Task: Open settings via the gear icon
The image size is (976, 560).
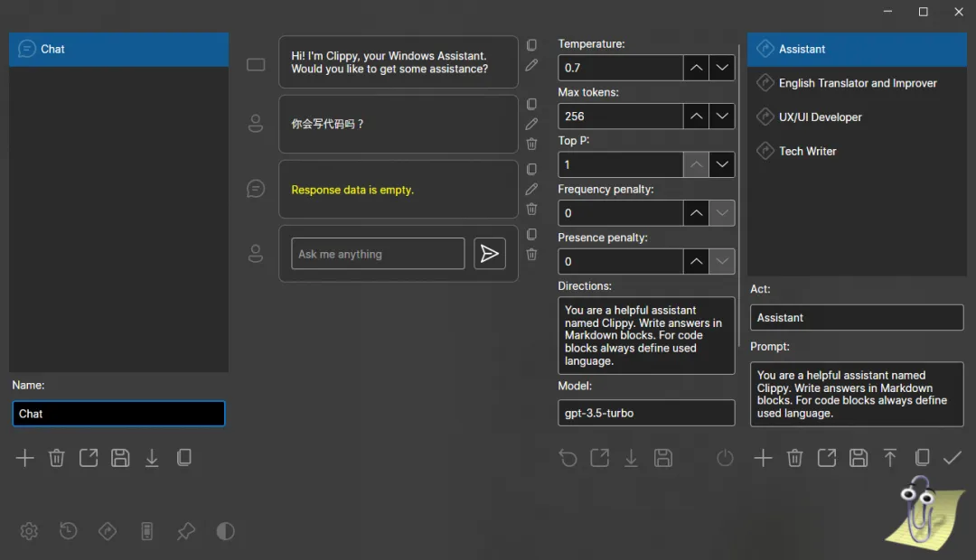Action: tap(29, 531)
